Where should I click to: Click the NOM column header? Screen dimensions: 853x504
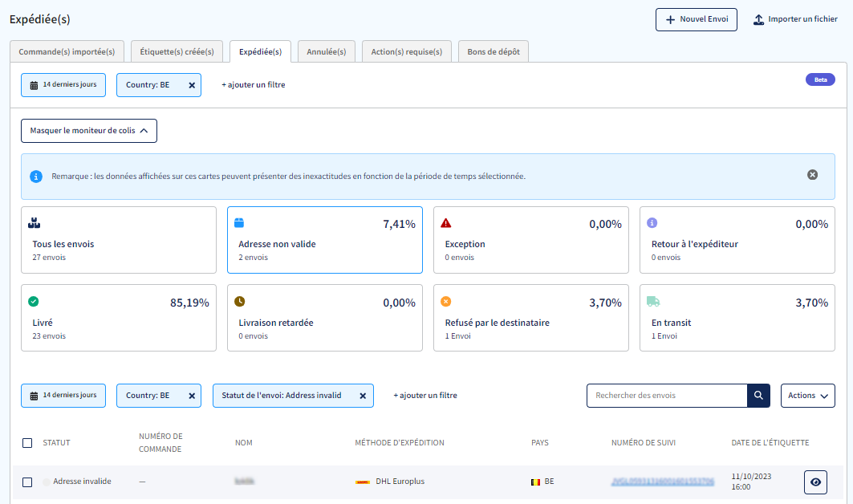click(x=244, y=443)
